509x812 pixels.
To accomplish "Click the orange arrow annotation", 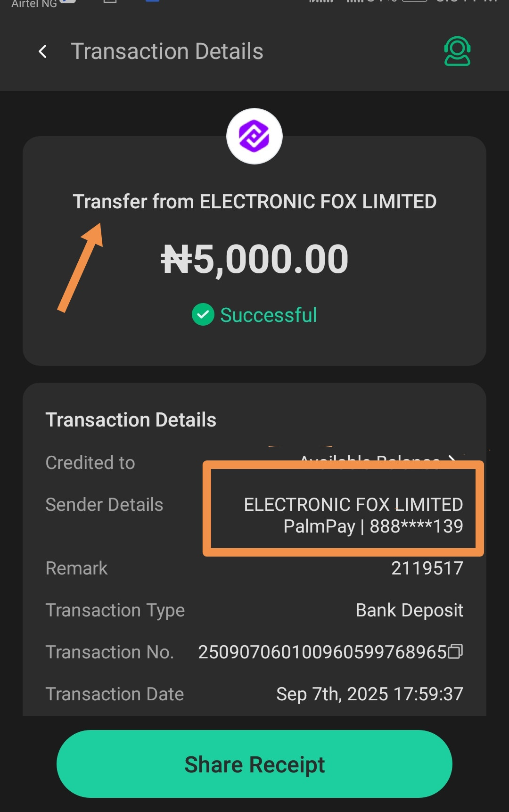I will pos(80,267).
